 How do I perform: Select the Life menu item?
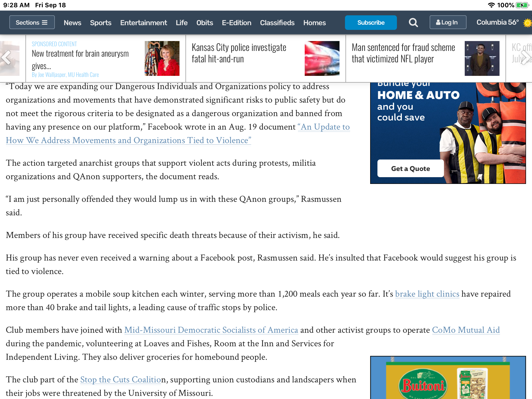182,23
